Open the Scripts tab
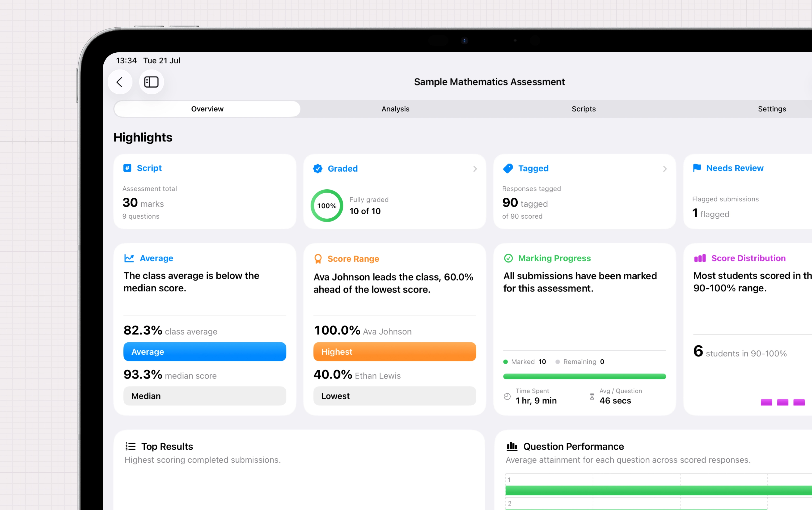 tap(584, 109)
